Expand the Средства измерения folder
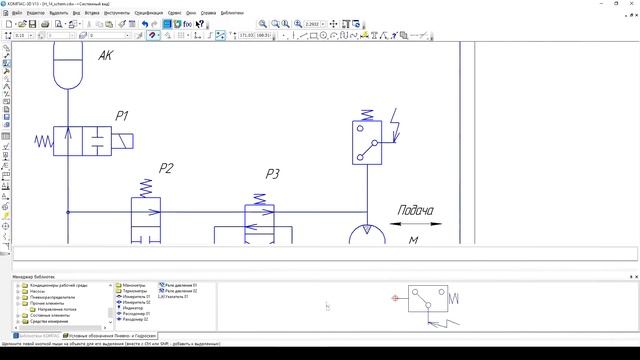 pos(18,321)
